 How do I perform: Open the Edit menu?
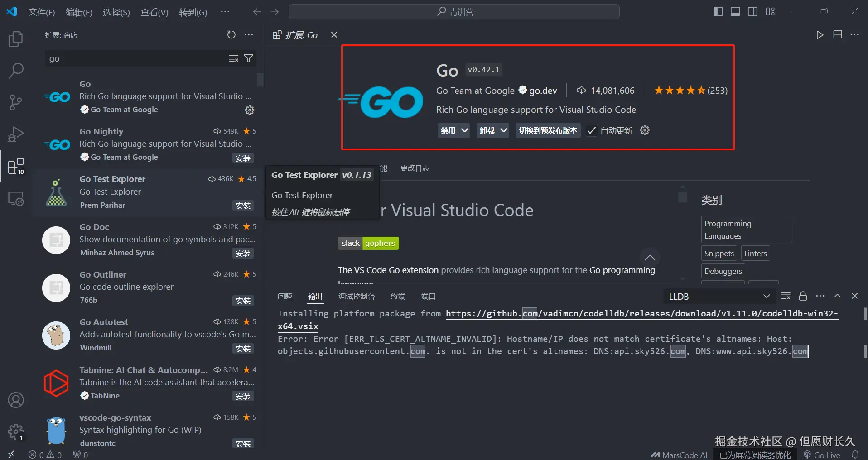click(x=79, y=12)
